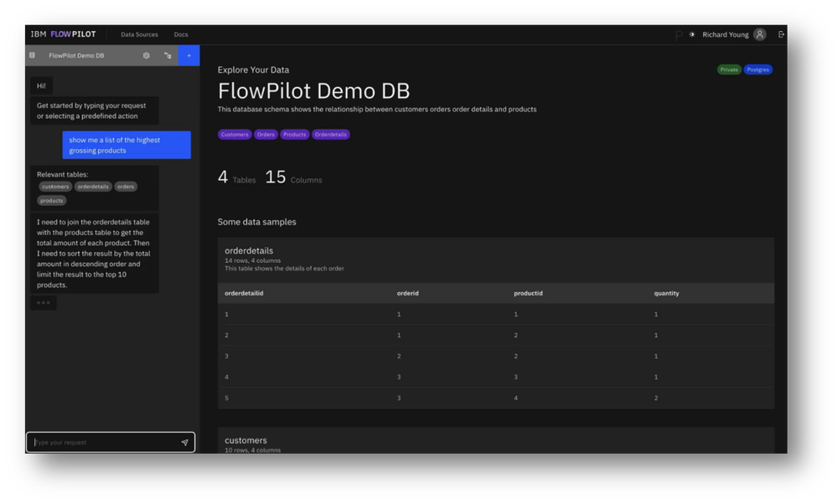This screenshot has width=838, height=504.
Task: Click the customers table title
Action: [246, 440]
